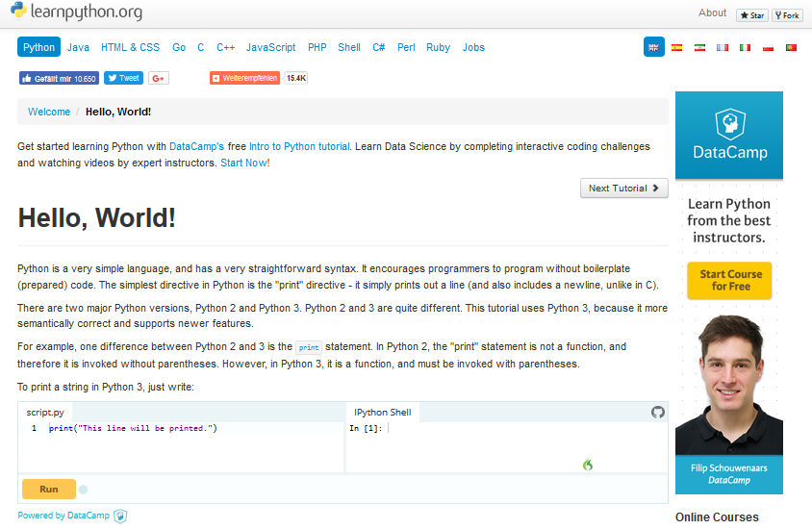Click the Hello, World! page heading
This screenshot has width=812, height=529.
click(97, 217)
